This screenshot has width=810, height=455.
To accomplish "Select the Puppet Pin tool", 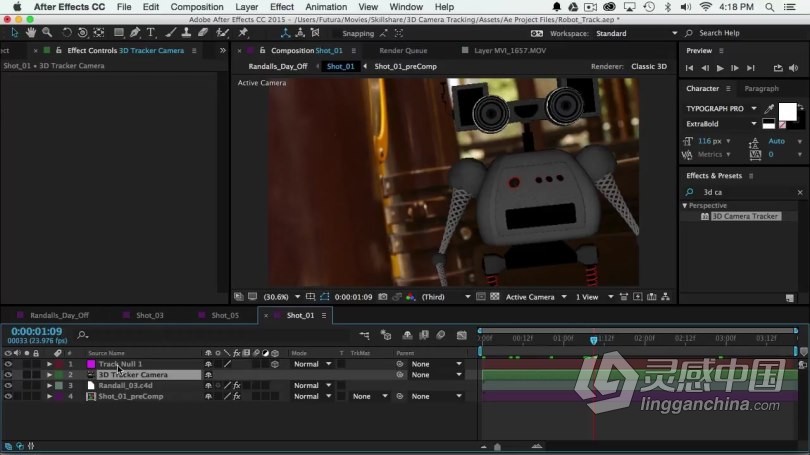I will (x=243, y=33).
